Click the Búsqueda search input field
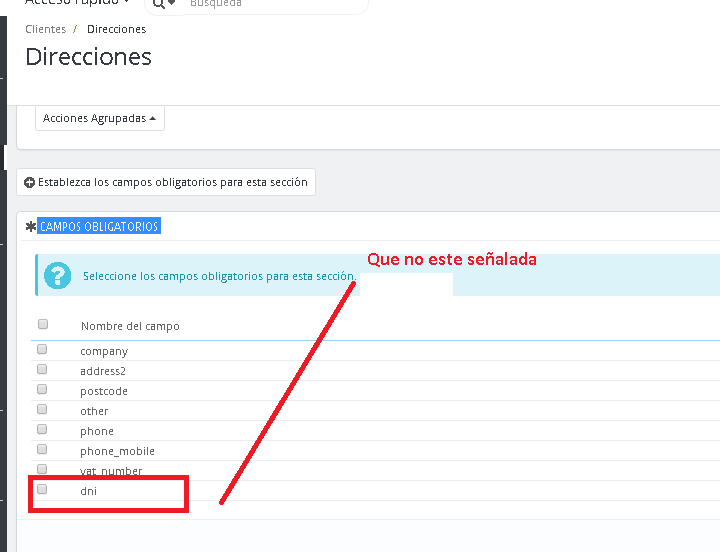Image resolution: width=720 pixels, height=552 pixels. click(x=270, y=4)
